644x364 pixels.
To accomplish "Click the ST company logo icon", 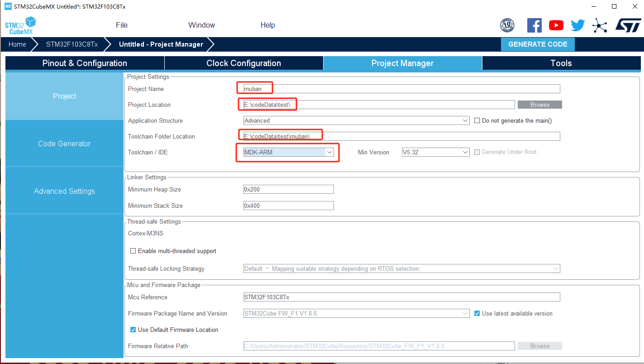I will point(628,25).
